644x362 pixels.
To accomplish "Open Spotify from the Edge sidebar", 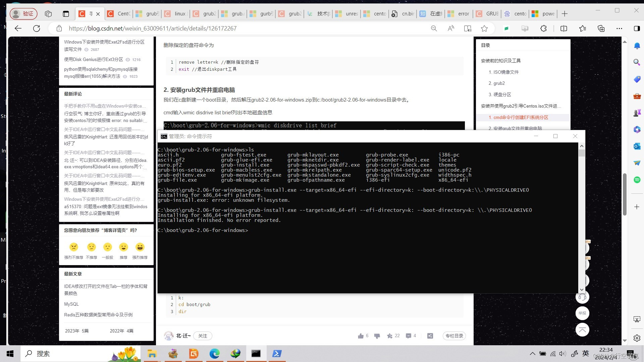I will click(637, 180).
